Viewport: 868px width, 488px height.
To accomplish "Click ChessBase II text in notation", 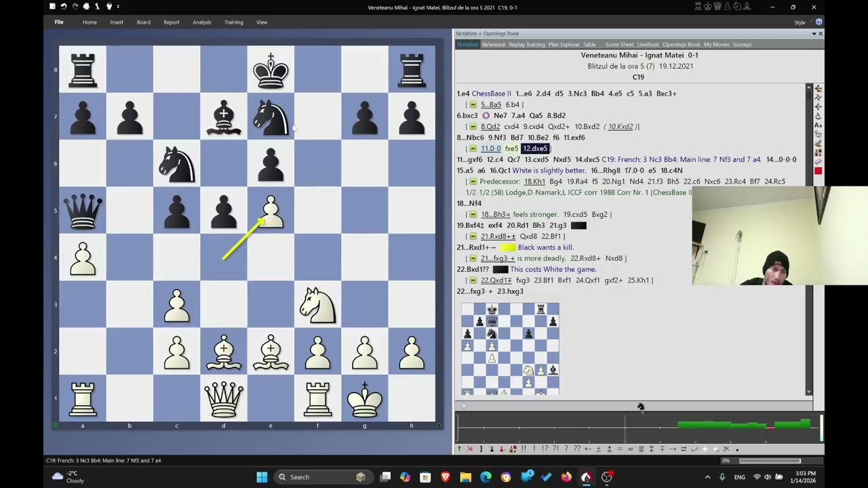I will pyautogui.click(x=491, y=94).
